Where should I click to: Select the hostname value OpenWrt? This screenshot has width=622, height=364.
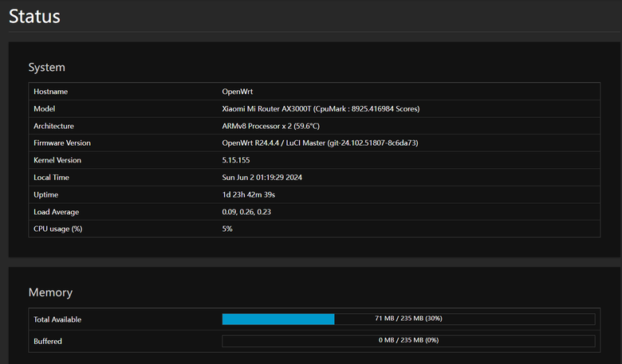(x=237, y=92)
